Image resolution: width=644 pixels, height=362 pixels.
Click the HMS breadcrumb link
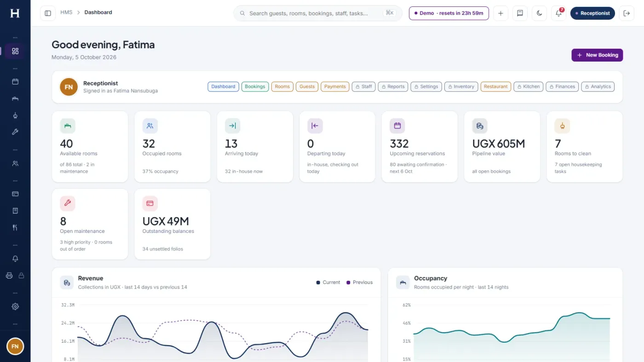[66, 12]
